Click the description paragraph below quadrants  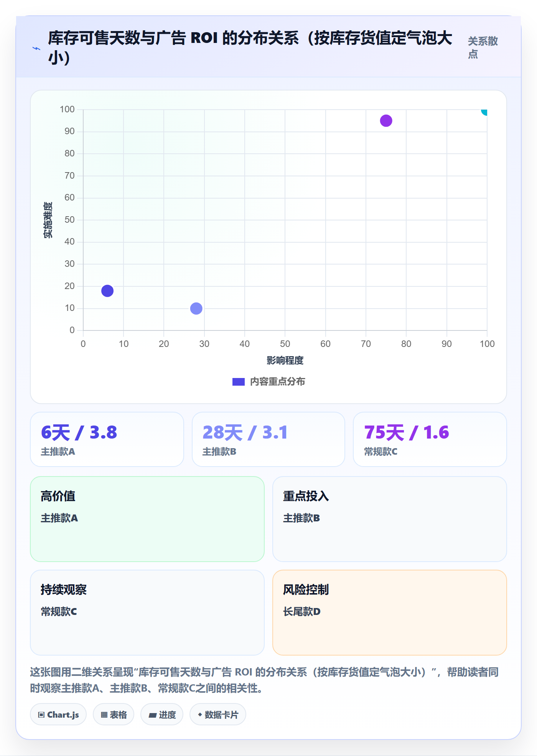coord(265,680)
